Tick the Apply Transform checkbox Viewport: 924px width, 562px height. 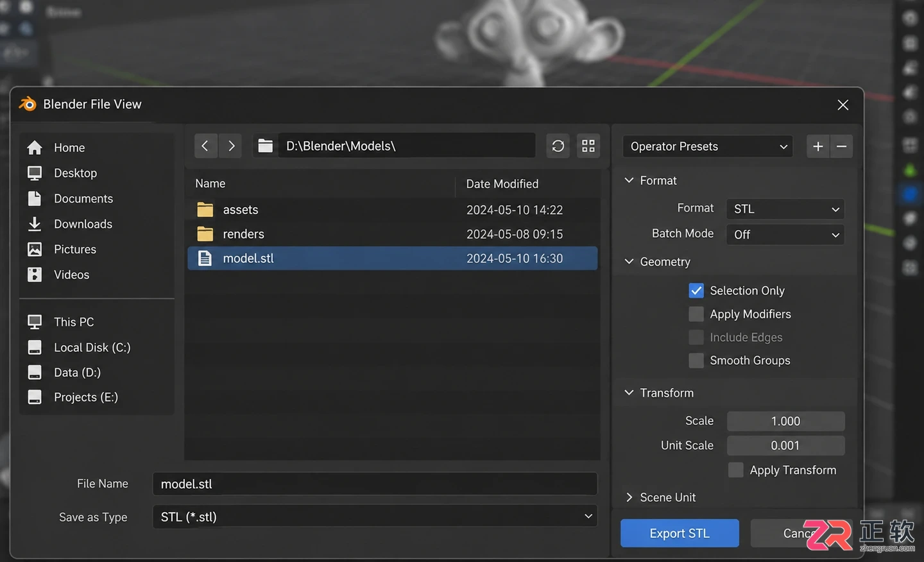[736, 470]
